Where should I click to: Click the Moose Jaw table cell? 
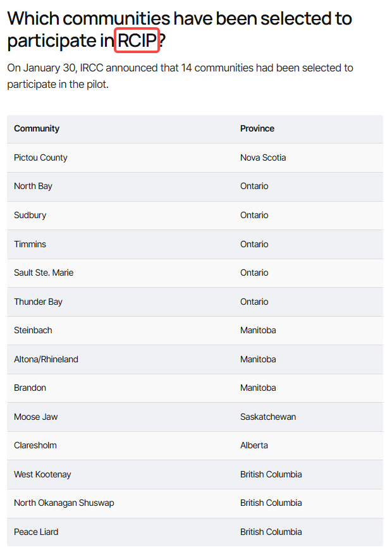36,417
